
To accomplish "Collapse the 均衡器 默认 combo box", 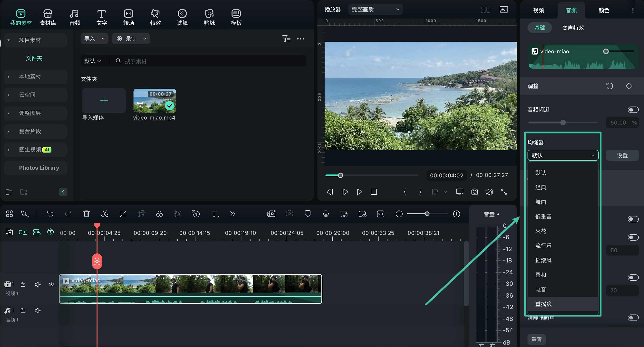I will (563, 155).
